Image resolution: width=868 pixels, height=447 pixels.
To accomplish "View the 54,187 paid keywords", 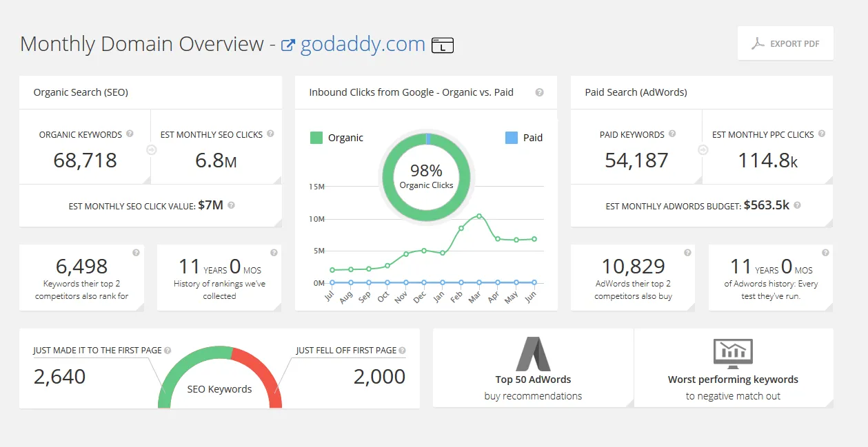I will (636, 160).
